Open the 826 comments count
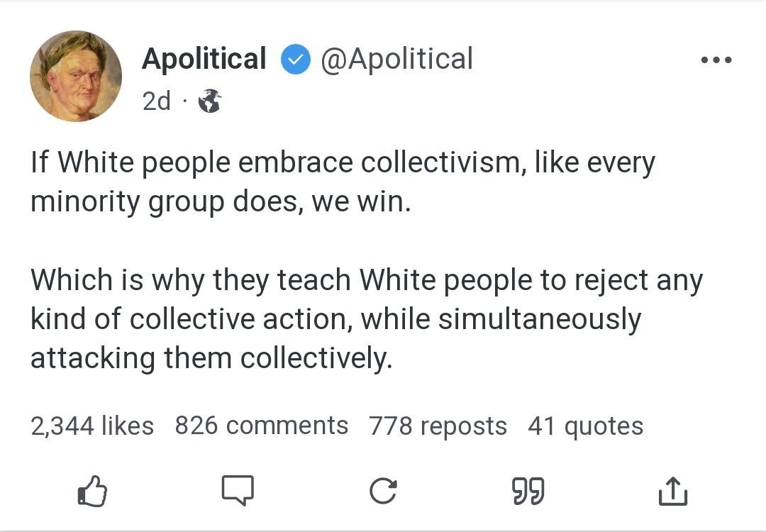766x532 pixels. [261, 426]
